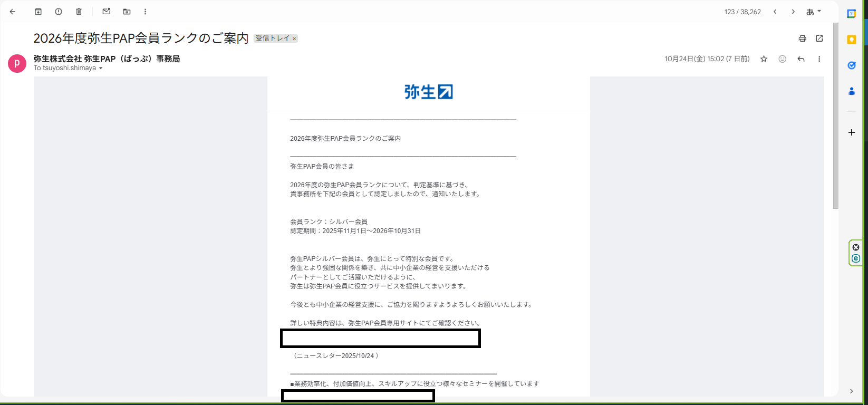Open message more options menu near reply
The height and width of the screenshot is (405, 868).
819,59
